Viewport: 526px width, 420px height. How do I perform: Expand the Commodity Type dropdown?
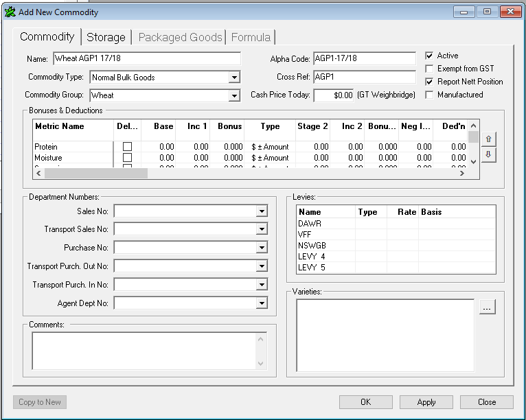point(234,78)
